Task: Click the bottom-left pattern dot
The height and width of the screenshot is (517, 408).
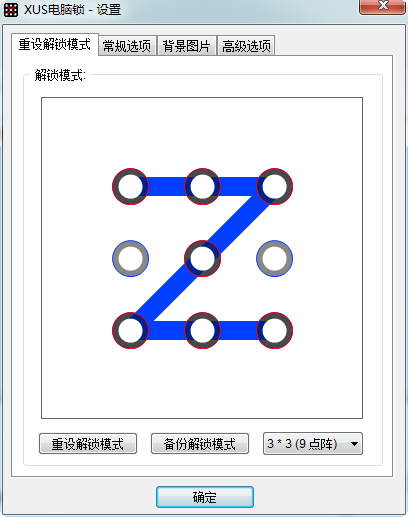Action: [130, 330]
